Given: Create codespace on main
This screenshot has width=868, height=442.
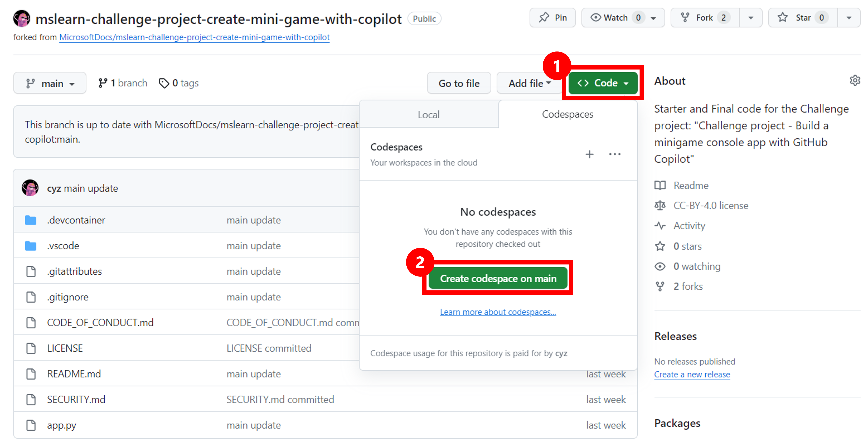Looking at the screenshot, I should [x=498, y=278].
